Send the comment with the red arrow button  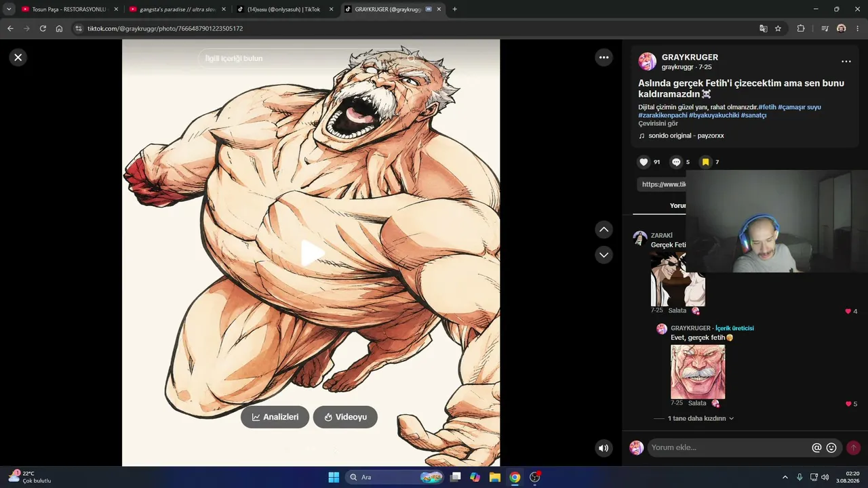[x=854, y=448]
